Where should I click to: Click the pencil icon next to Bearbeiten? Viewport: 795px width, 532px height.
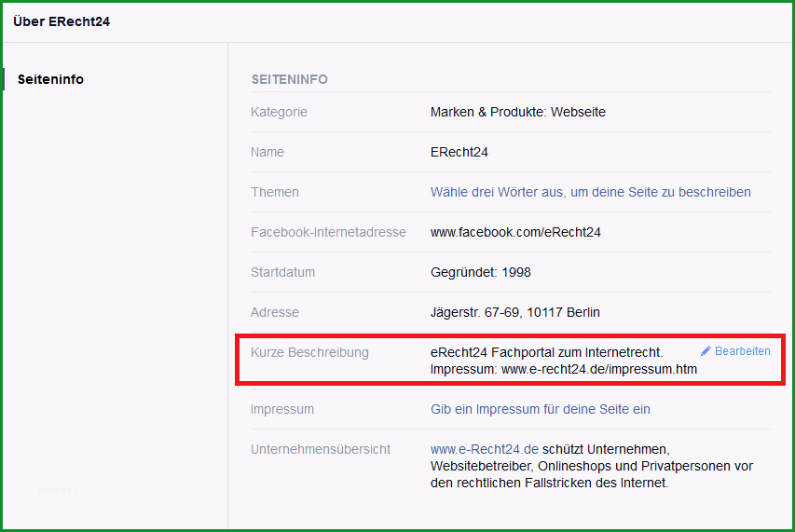[x=706, y=351]
